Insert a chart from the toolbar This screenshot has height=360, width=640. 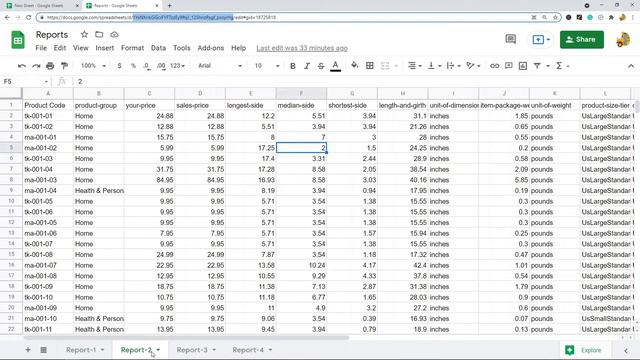pos(523,66)
